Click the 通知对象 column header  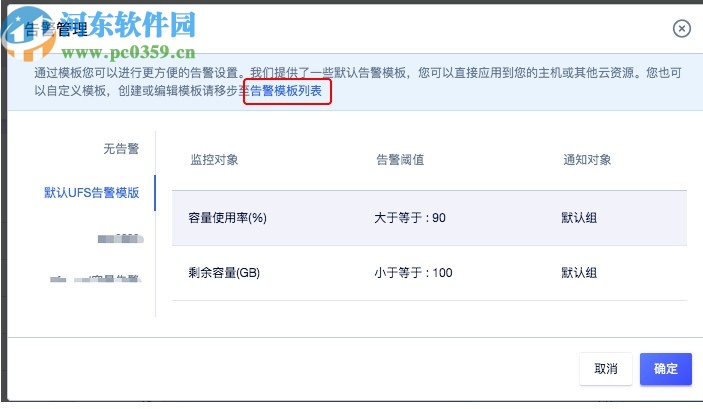tap(587, 160)
